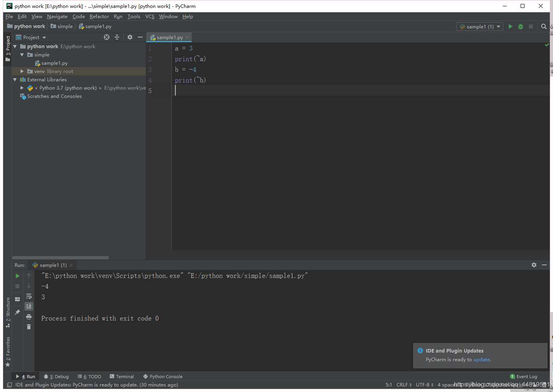Viewport: 553px width, 392px height.
Task: Rerun program with Run panel green arrow
Action: tap(17, 276)
